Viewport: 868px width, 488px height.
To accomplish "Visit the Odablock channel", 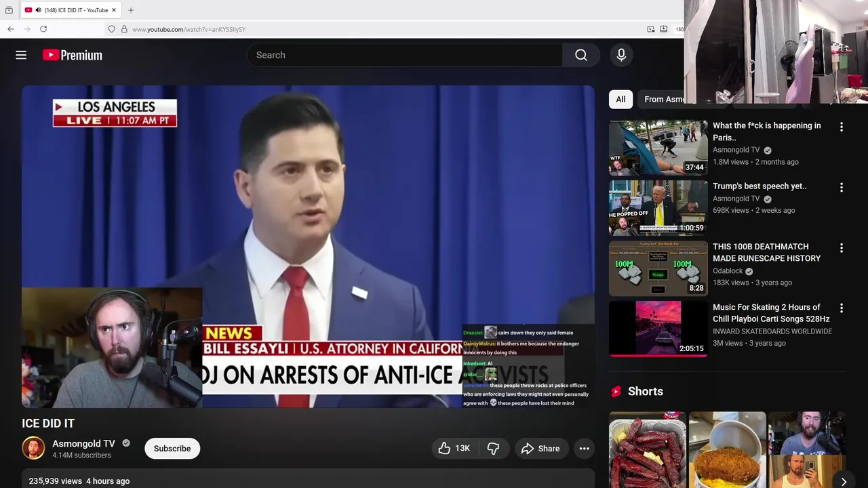I will [x=728, y=270].
